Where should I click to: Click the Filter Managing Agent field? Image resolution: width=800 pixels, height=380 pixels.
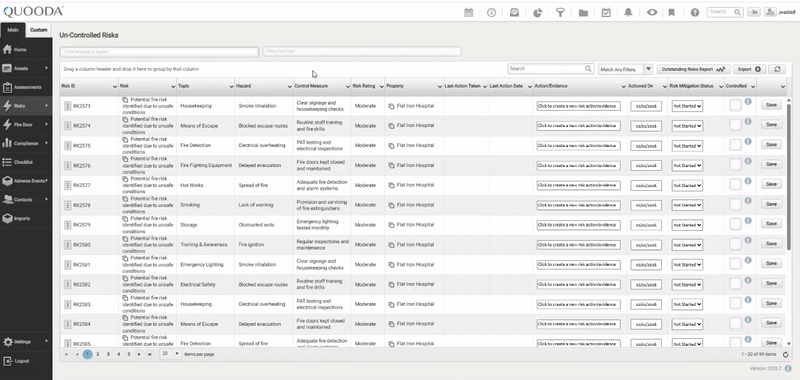[159, 52]
